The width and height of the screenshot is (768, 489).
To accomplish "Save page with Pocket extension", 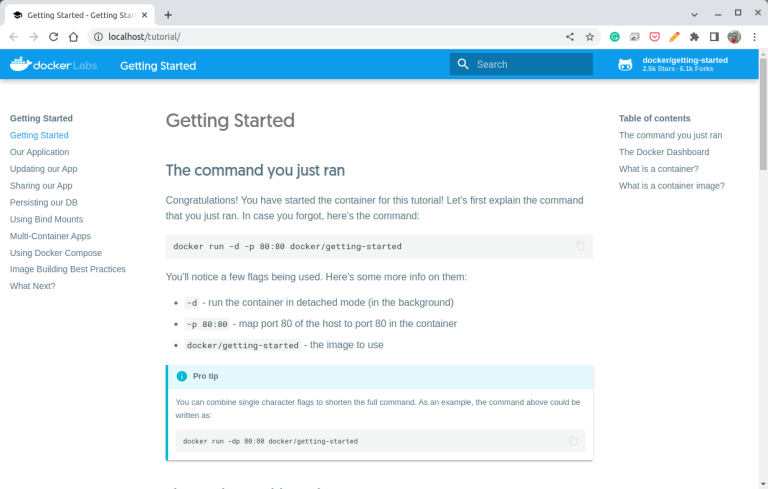I will [x=655, y=36].
